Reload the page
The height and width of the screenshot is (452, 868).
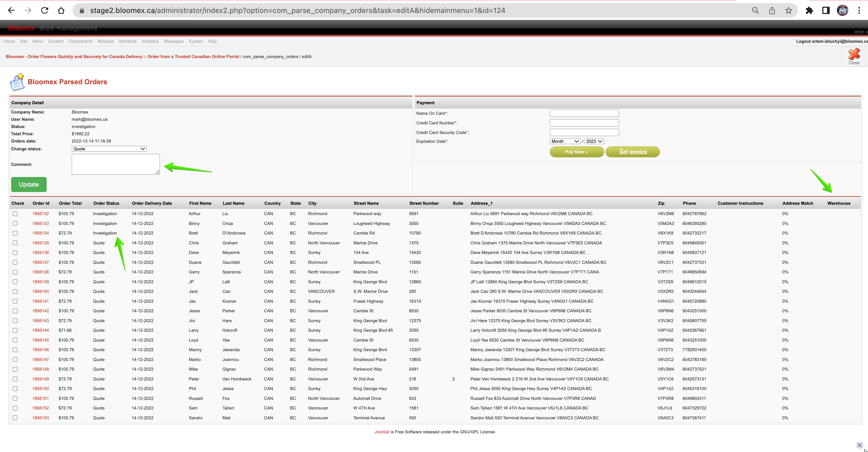tap(45, 10)
